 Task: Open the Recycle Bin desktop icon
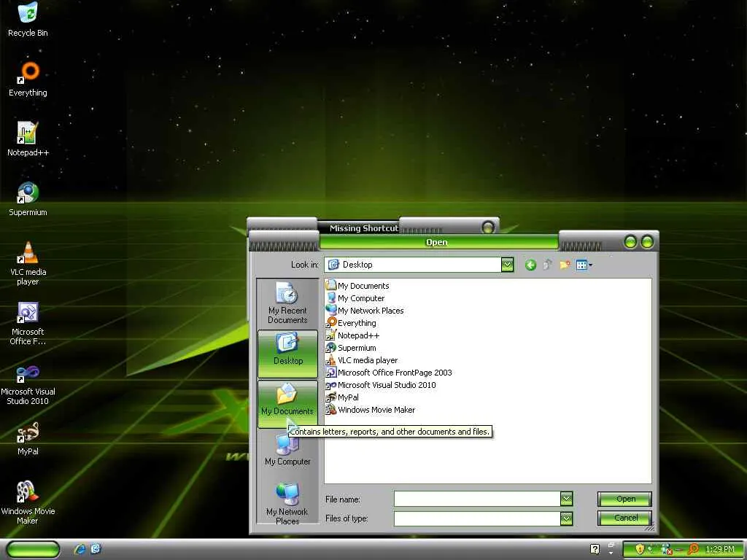point(28,20)
